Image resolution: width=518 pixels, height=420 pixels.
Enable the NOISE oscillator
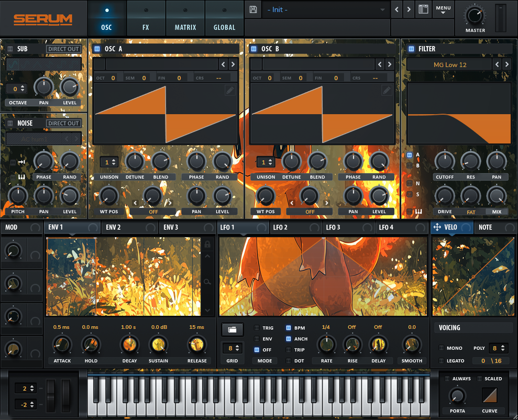tap(10, 123)
